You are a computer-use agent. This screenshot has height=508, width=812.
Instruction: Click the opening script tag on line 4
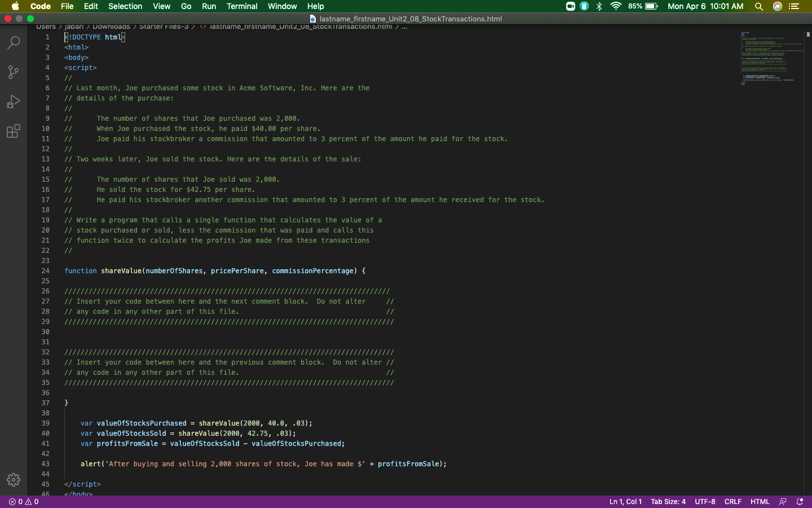(x=81, y=68)
